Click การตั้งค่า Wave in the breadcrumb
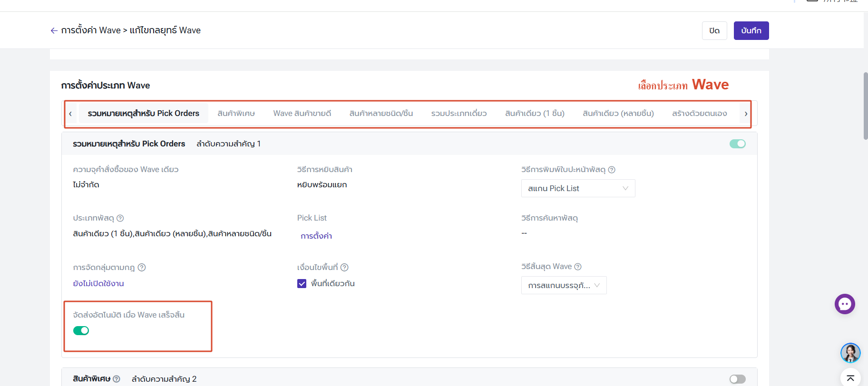 click(91, 30)
